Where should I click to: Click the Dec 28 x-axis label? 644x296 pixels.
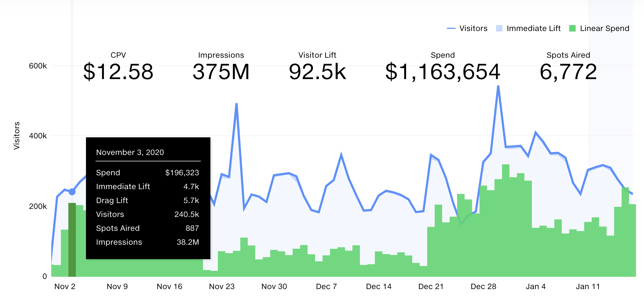[484, 286]
